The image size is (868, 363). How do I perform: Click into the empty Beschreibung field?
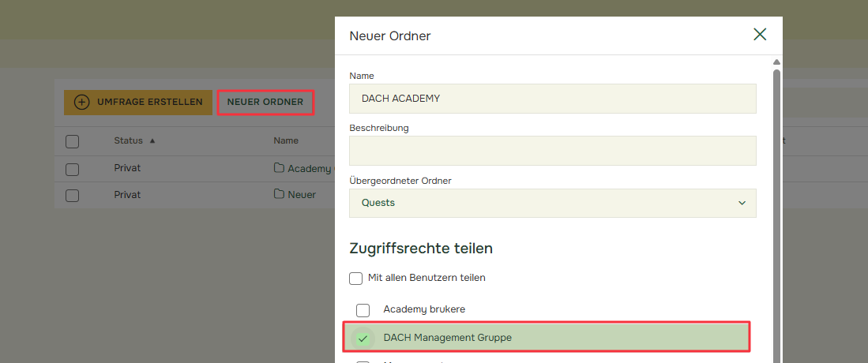552,151
